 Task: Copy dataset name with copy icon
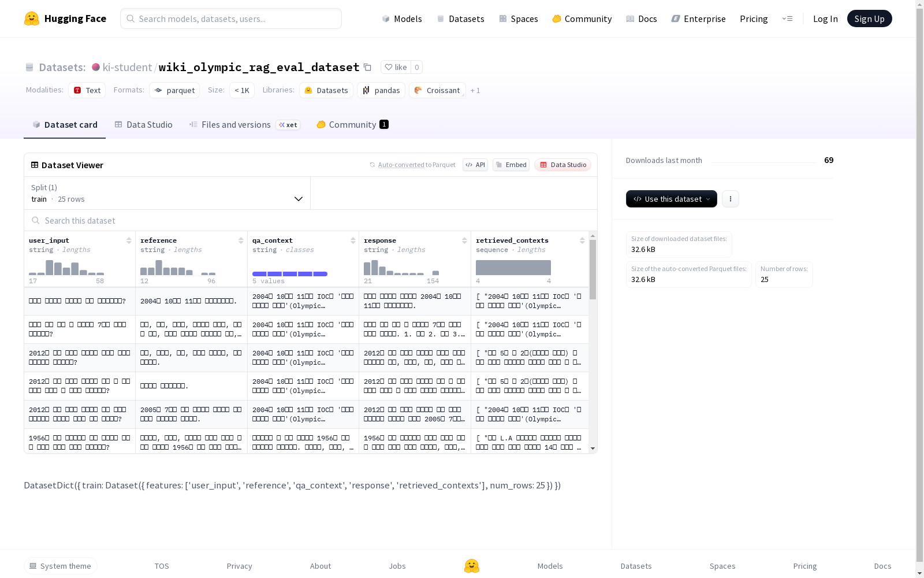(367, 67)
